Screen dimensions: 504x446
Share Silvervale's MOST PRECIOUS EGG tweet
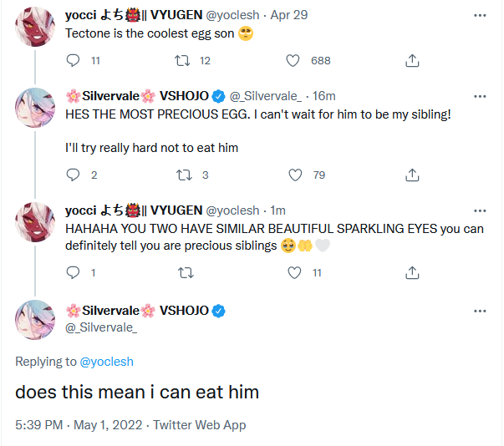411,175
